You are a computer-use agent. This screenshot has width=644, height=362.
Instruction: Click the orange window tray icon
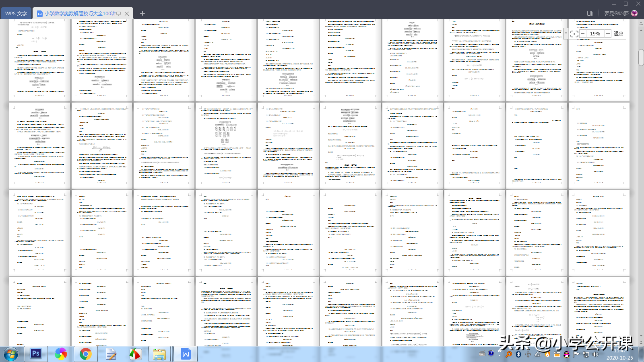tap(557, 354)
